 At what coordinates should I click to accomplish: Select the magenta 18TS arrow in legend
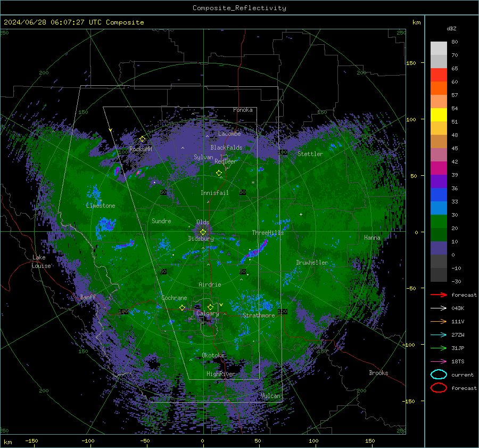click(439, 362)
